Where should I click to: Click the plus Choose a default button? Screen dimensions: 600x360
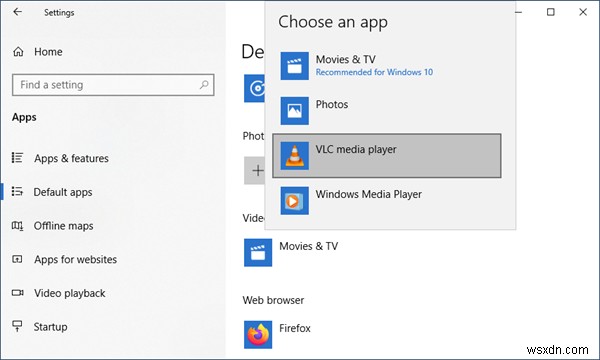coord(254,170)
